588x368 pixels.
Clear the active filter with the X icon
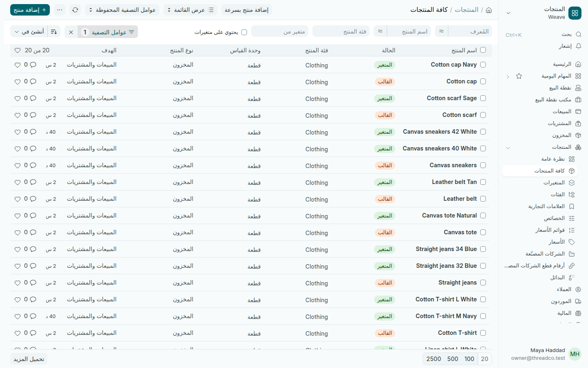click(x=71, y=32)
